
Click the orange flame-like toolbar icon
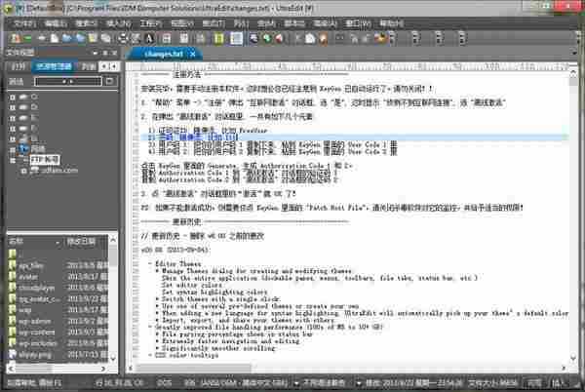(x=324, y=38)
